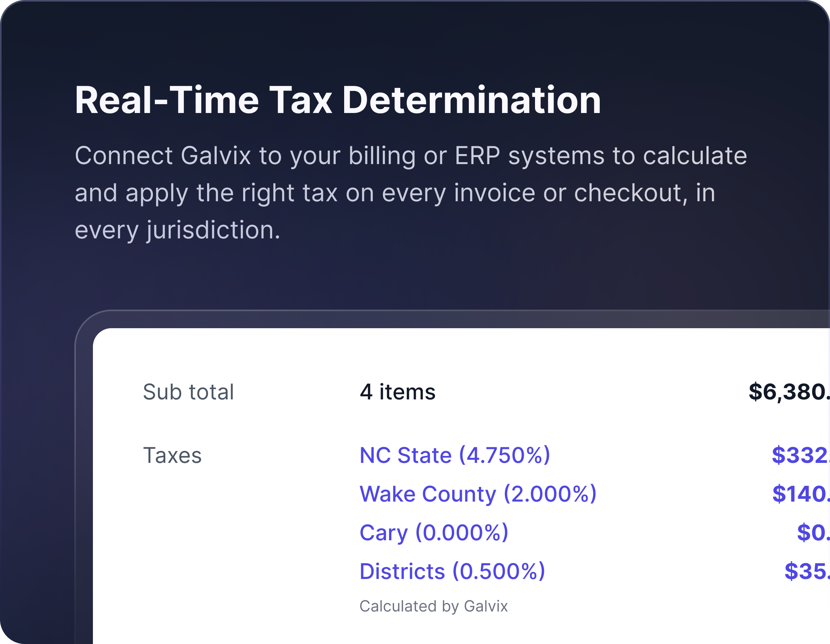This screenshot has width=830, height=644.
Task: Click the $35 Districts tax amount
Action: [x=806, y=571]
